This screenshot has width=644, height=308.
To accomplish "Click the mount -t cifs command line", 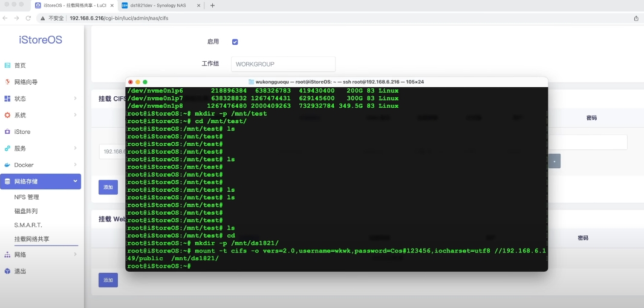I will (337, 255).
